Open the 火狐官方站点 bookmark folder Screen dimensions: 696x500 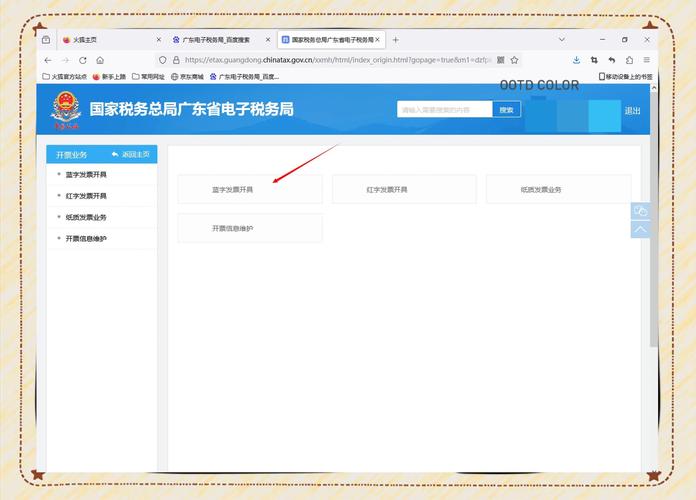tap(64, 77)
